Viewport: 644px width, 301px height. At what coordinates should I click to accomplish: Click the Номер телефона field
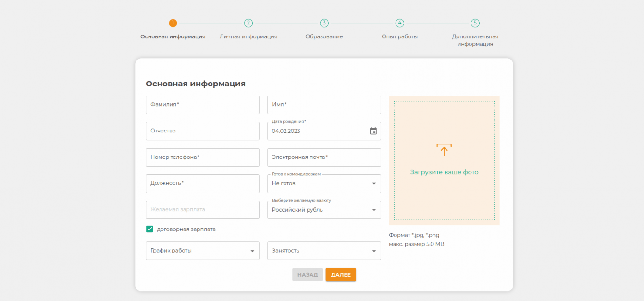[202, 157]
